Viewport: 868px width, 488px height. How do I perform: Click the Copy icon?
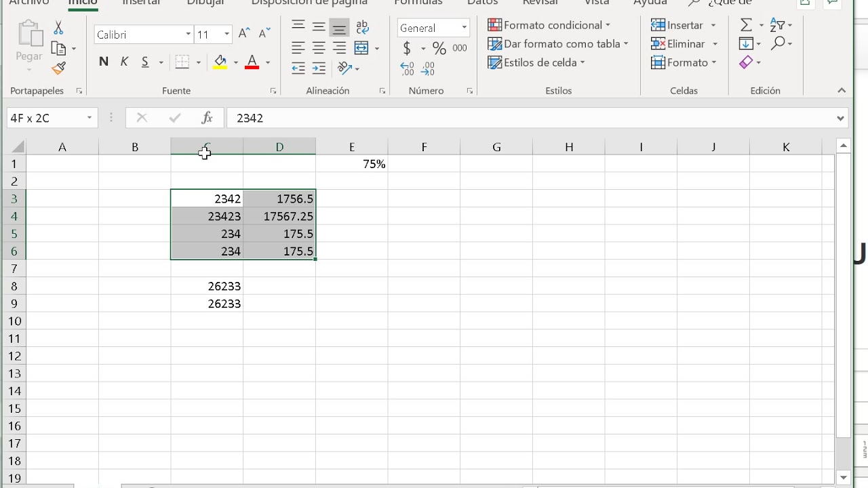(x=59, y=49)
